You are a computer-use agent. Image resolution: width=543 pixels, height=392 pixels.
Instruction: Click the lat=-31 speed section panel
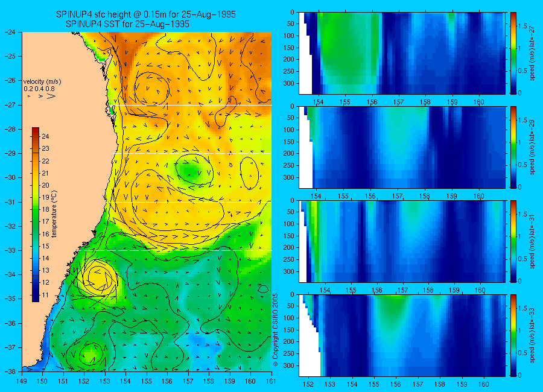click(402, 241)
